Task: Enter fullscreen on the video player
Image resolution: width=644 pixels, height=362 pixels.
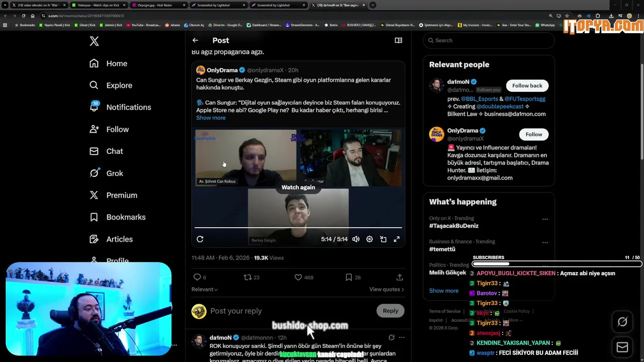Action: pyautogui.click(x=396, y=239)
